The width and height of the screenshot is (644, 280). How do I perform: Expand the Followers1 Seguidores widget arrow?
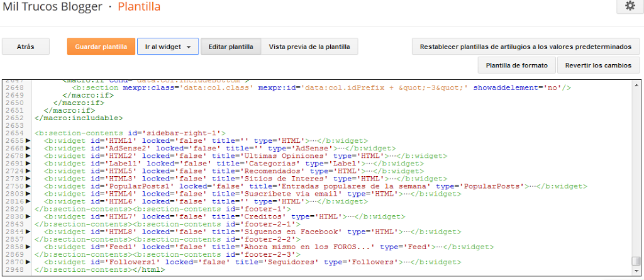click(28, 262)
